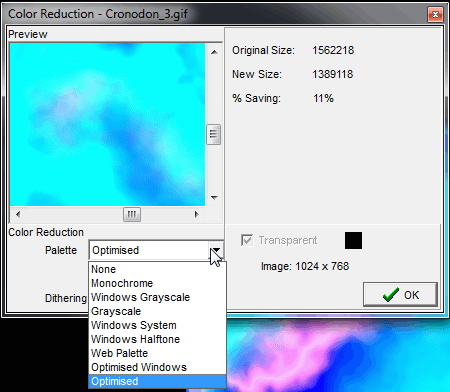Image resolution: width=450 pixels, height=392 pixels.
Task: Click the OK button with green checkmark
Action: tap(400, 295)
